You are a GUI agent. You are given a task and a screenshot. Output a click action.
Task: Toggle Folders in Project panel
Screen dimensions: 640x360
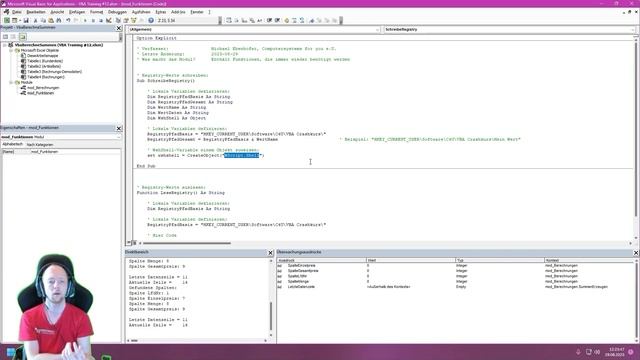(x=22, y=37)
